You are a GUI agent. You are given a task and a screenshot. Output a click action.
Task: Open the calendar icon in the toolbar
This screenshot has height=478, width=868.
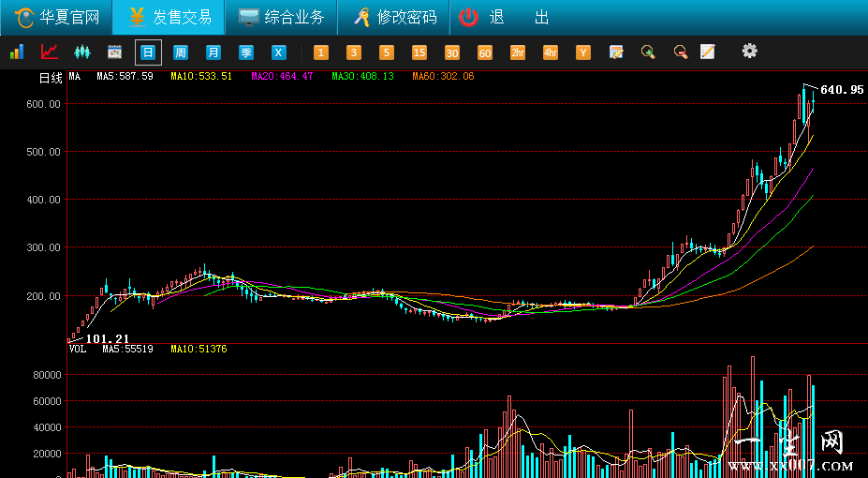tap(115, 52)
